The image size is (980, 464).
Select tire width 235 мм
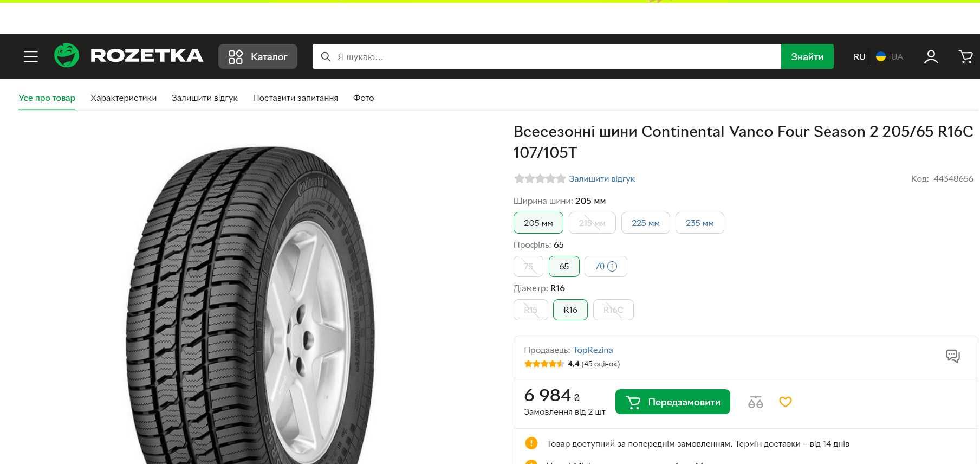700,223
